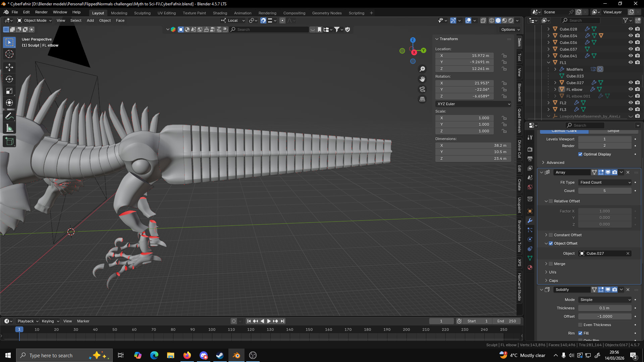This screenshot has width=644, height=362.
Task: Enable the Relative Offset checkbox
Action: pyautogui.click(x=551, y=201)
